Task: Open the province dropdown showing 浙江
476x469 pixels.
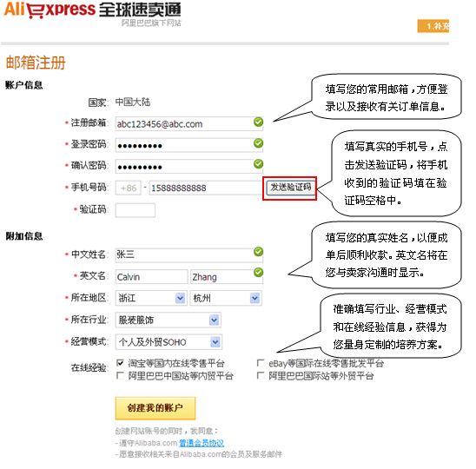Action: pos(151,298)
